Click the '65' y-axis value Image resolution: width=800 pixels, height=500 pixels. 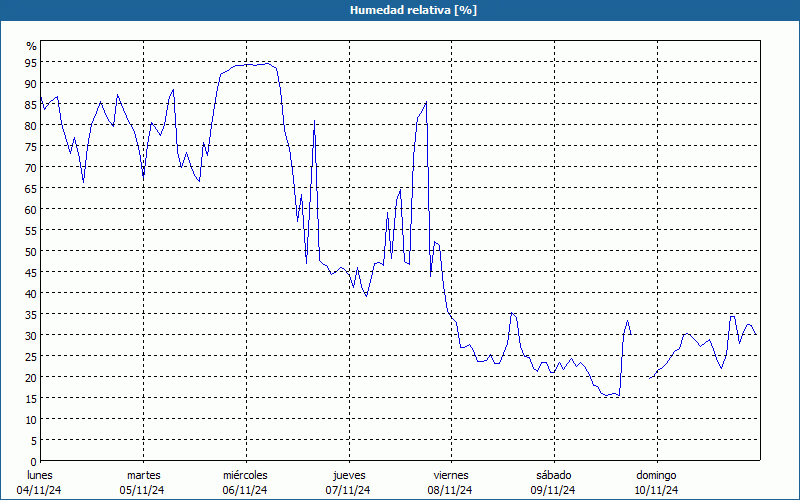pos(31,188)
